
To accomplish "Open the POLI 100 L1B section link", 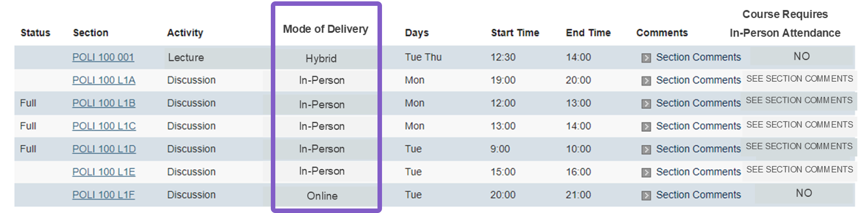I will [104, 103].
